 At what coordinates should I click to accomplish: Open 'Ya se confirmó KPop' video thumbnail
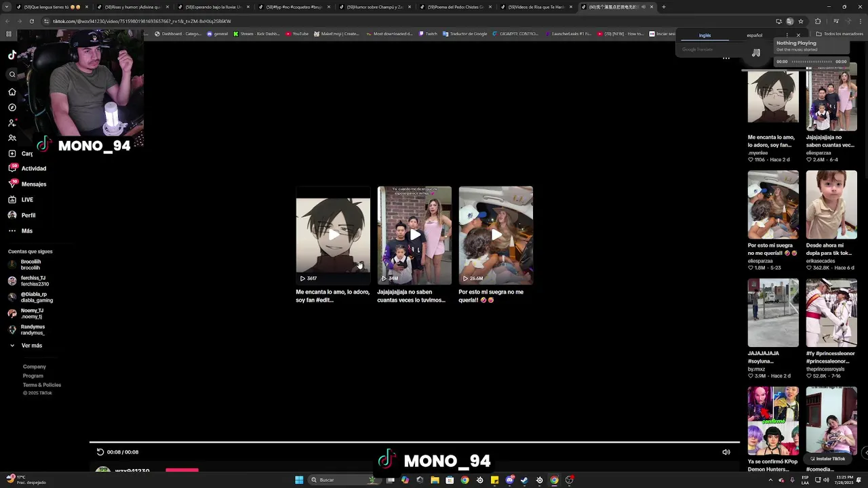coord(773,421)
